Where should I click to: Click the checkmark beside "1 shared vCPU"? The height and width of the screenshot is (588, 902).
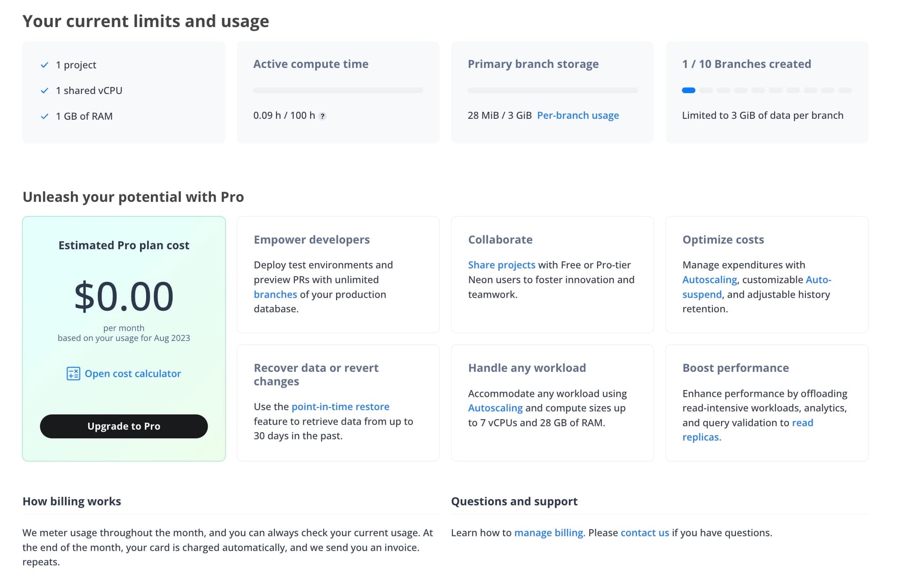[45, 90]
